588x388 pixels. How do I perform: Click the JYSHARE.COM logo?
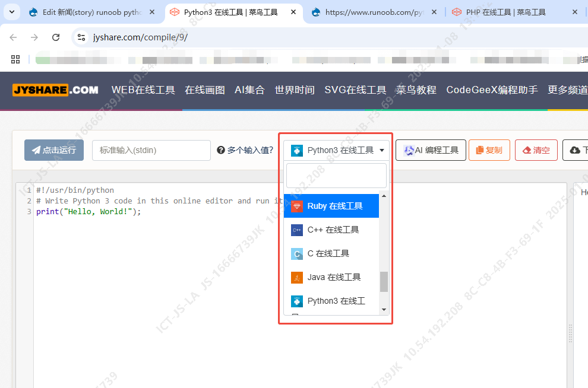[55, 90]
